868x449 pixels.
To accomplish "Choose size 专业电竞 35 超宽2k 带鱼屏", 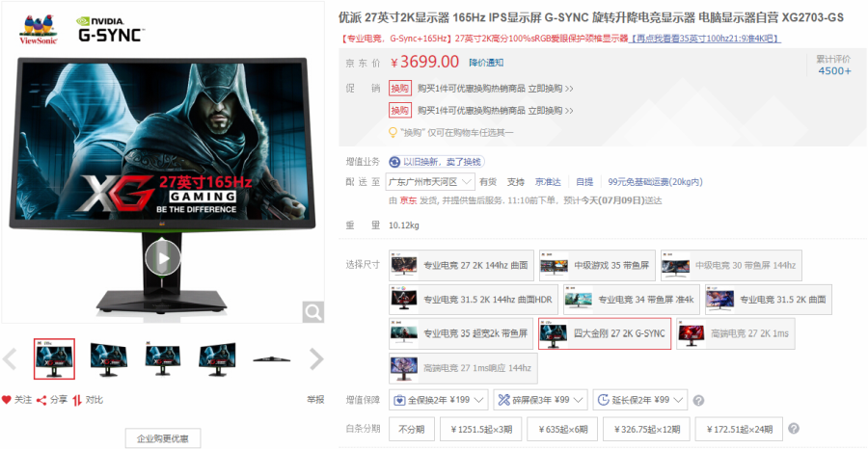I will click(461, 333).
